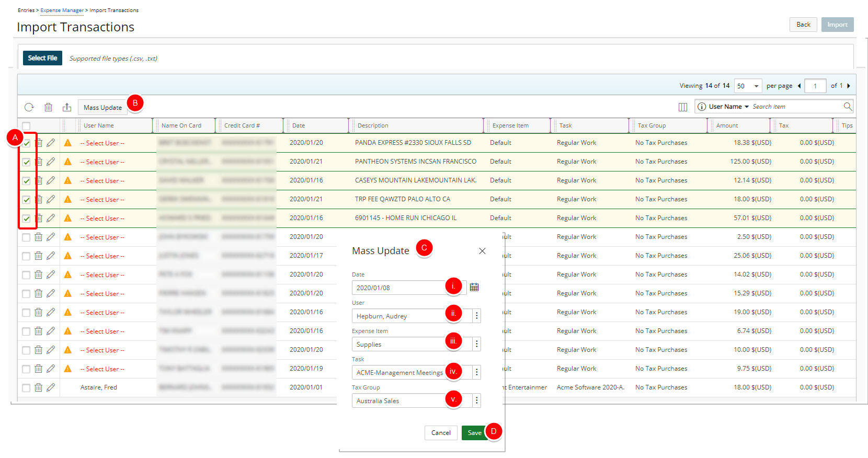Click the search magnifier icon
Viewport: 868px width, 458px height.
[848, 107]
